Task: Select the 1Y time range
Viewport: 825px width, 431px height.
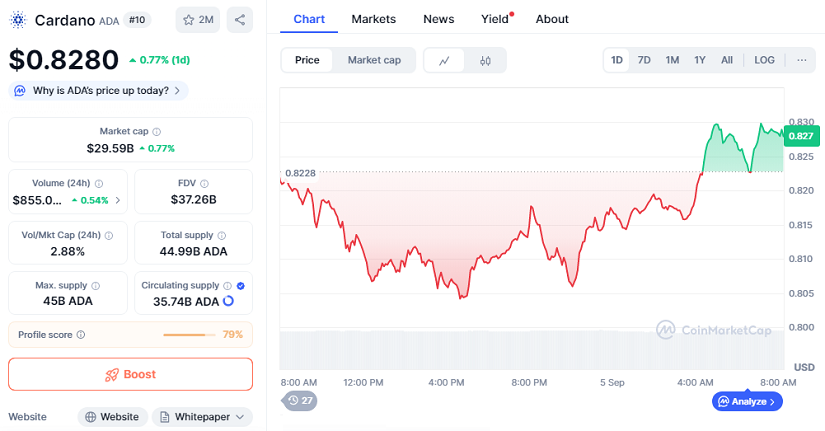Action: pyautogui.click(x=699, y=60)
